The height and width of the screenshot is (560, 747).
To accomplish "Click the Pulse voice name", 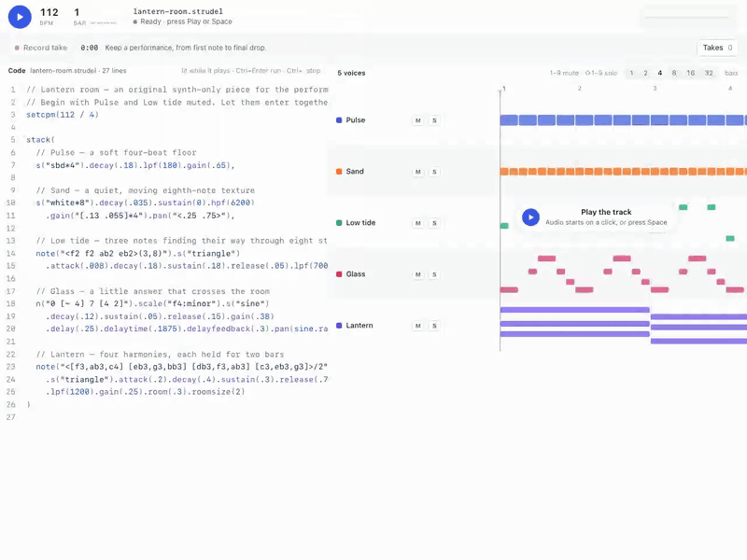I will 356,120.
